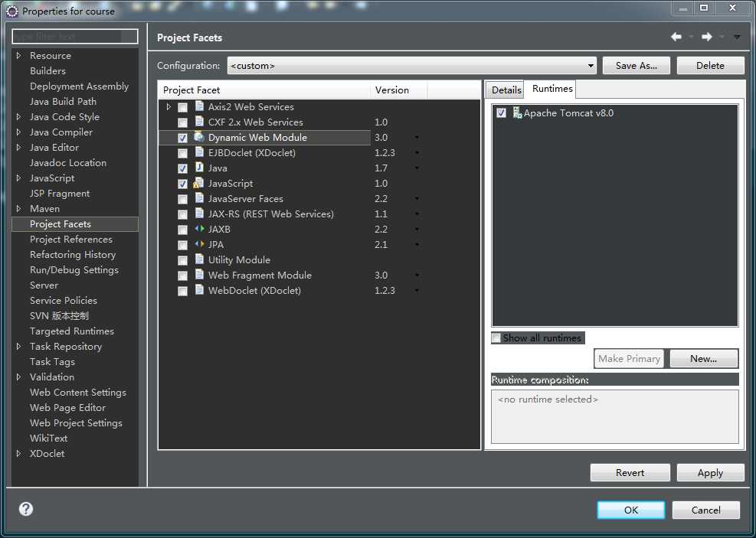Uncheck the Dynamic Web Module facet
The height and width of the screenshot is (538, 756).
pos(182,139)
